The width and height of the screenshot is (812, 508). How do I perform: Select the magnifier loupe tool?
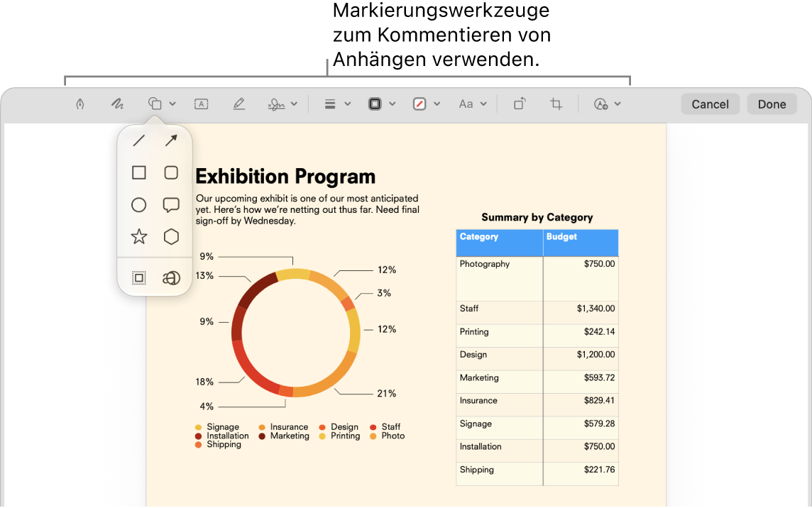[x=171, y=278]
